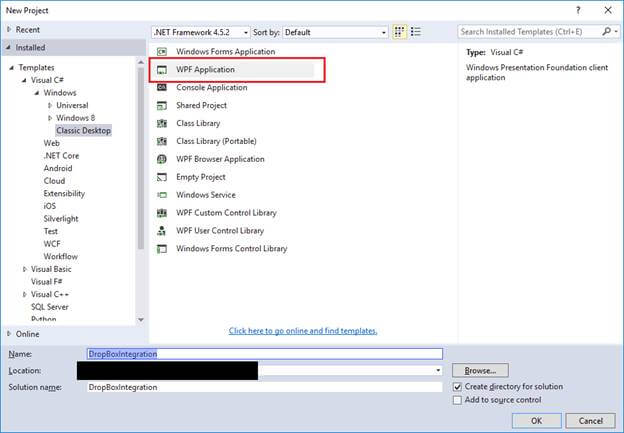Expand the Universal tree node
The width and height of the screenshot is (624, 433).
click(x=50, y=105)
